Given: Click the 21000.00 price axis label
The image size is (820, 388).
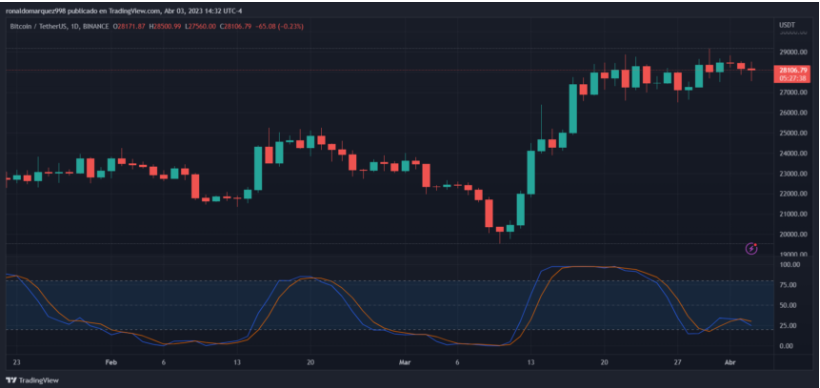Looking at the screenshot, I should click(x=792, y=214).
